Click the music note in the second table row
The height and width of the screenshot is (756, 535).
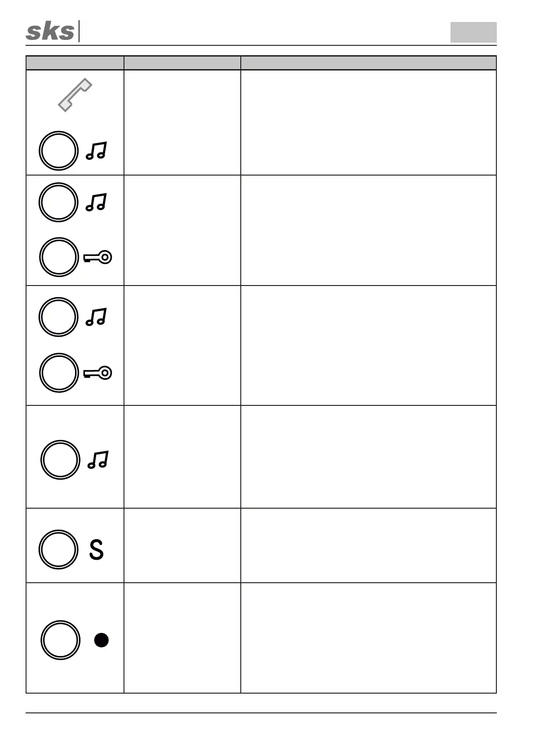coord(97,202)
